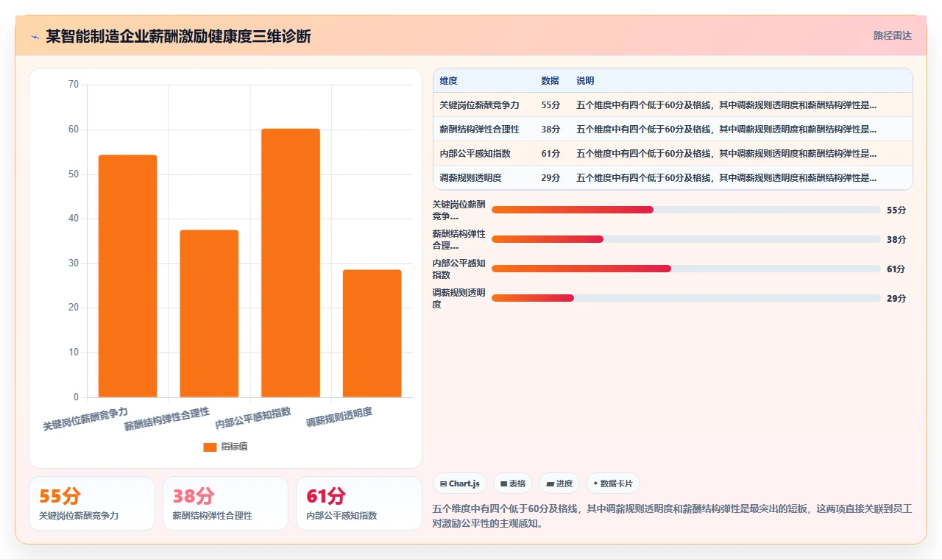Click the Chart.js tag
This screenshot has height=560, width=942.
pyautogui.click(x=460, y=483)
